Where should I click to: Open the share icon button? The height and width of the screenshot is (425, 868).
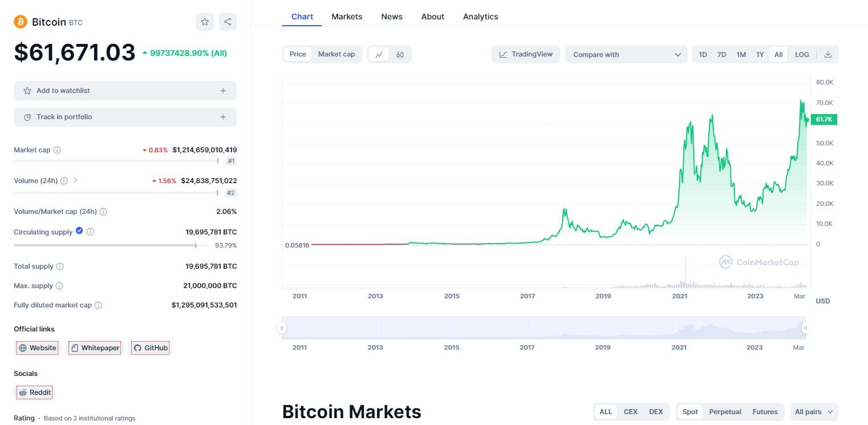pos(228,22)
